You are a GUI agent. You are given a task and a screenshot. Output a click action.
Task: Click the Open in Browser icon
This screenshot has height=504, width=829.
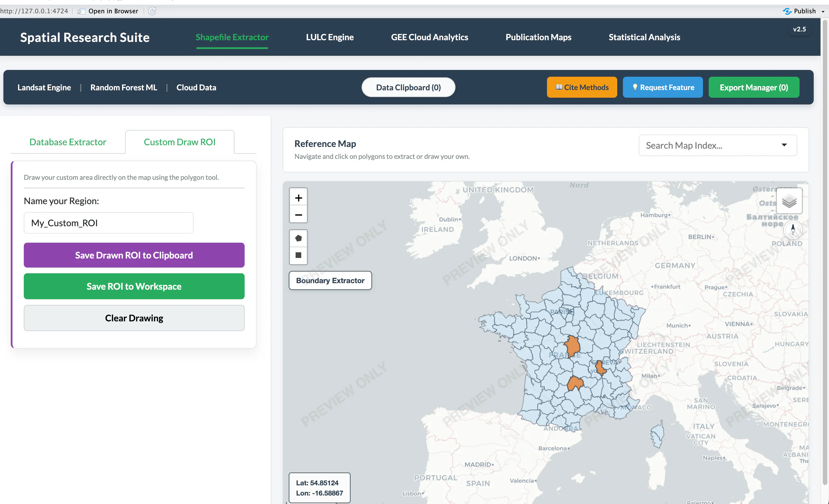[x=81, y=11]
